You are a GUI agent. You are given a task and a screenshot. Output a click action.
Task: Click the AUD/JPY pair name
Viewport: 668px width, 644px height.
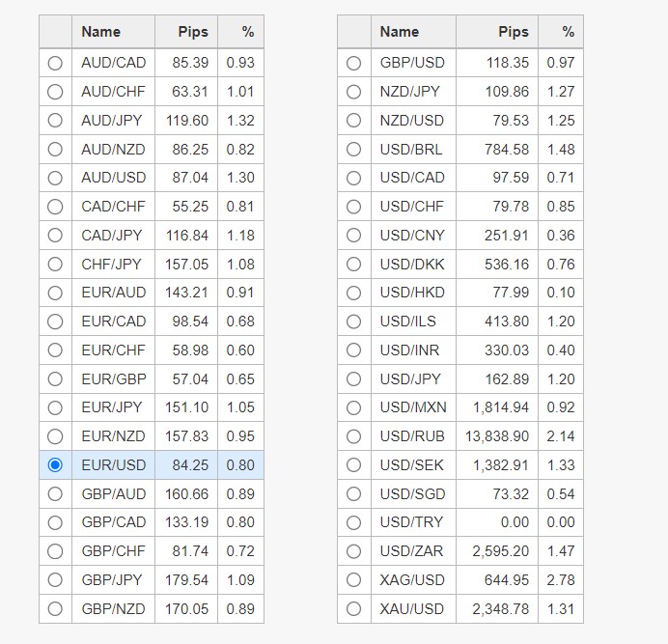click(x=114, y=121)
